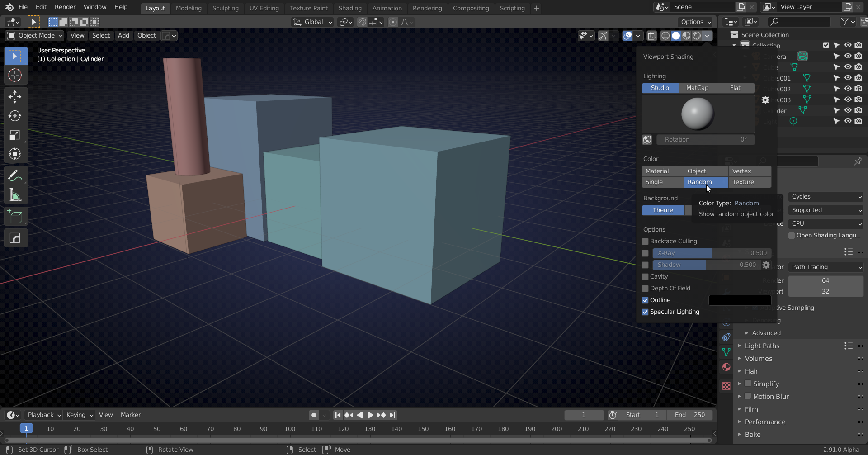
Task: Open Material properties tab
Action: pos(726,367)
